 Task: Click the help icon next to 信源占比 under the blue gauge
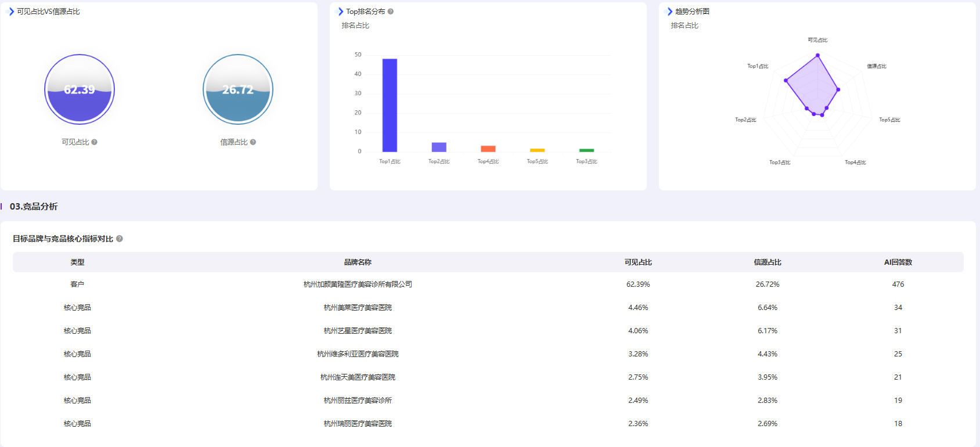(x=253, y=142)
